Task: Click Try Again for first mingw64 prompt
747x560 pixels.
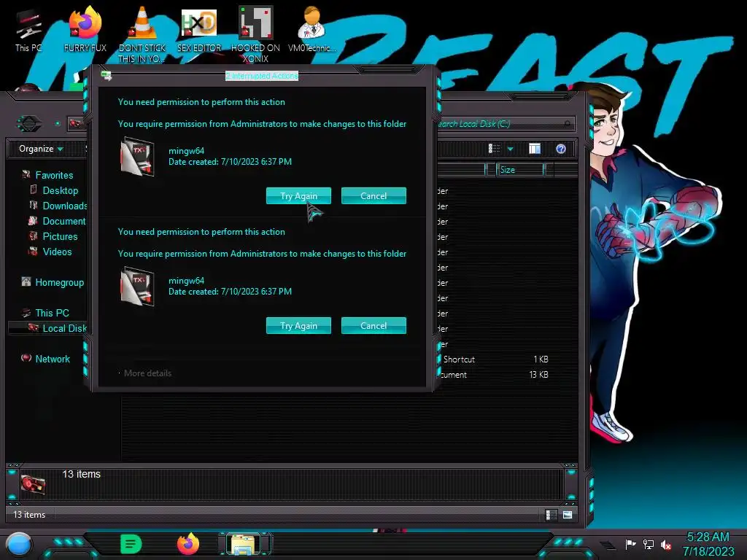Action: click(x=298, y=195)
